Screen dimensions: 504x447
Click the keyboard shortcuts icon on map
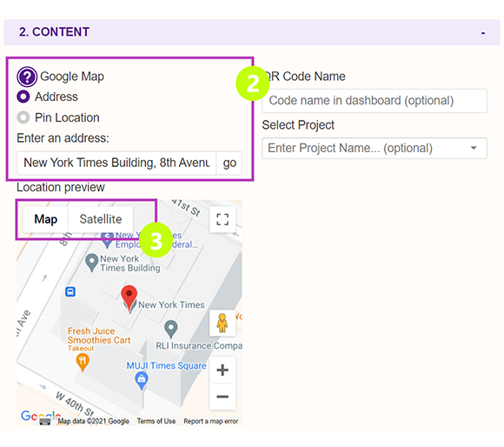(45, 421)
